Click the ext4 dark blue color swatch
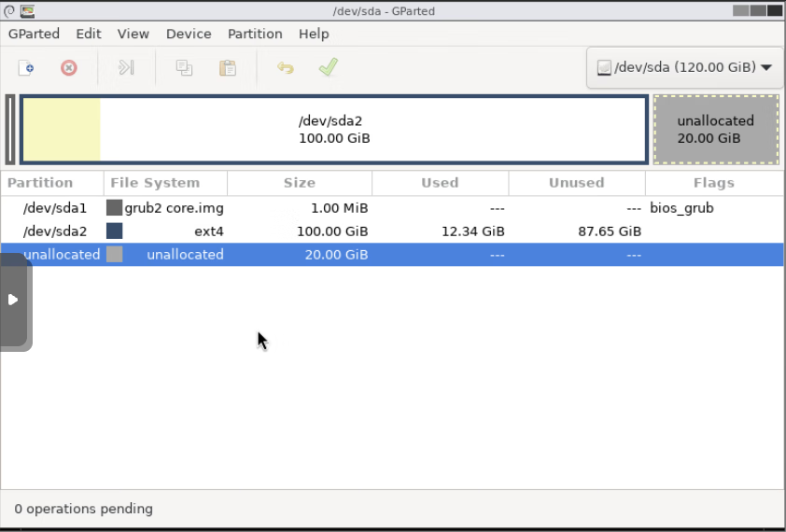786x532 pixels. click(114, 231)
